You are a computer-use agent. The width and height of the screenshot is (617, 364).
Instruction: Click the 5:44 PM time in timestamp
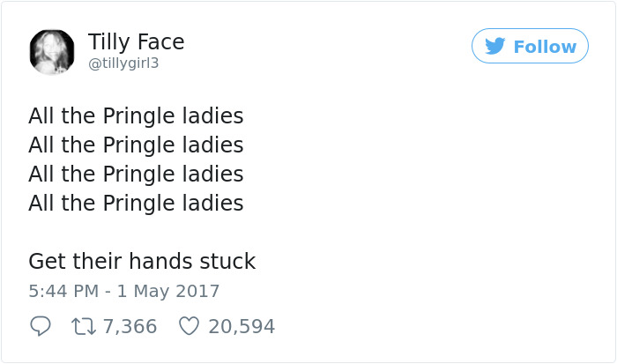[63, 291]
